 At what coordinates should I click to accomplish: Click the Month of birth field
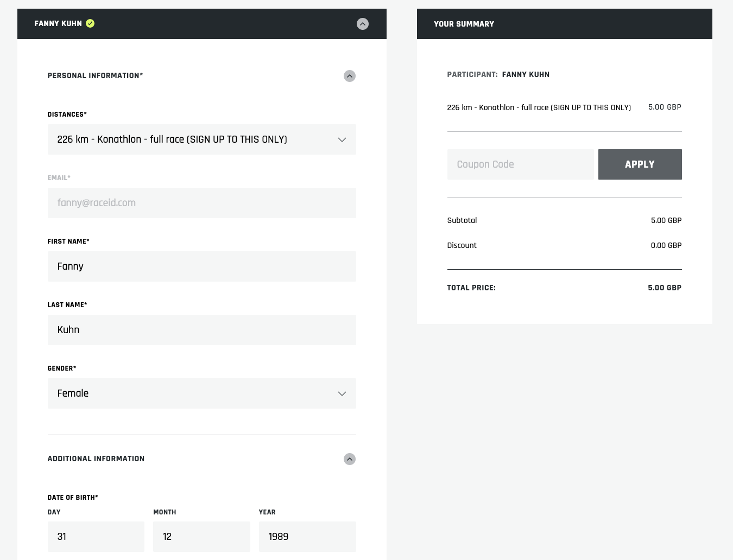[x=201, y=537]
